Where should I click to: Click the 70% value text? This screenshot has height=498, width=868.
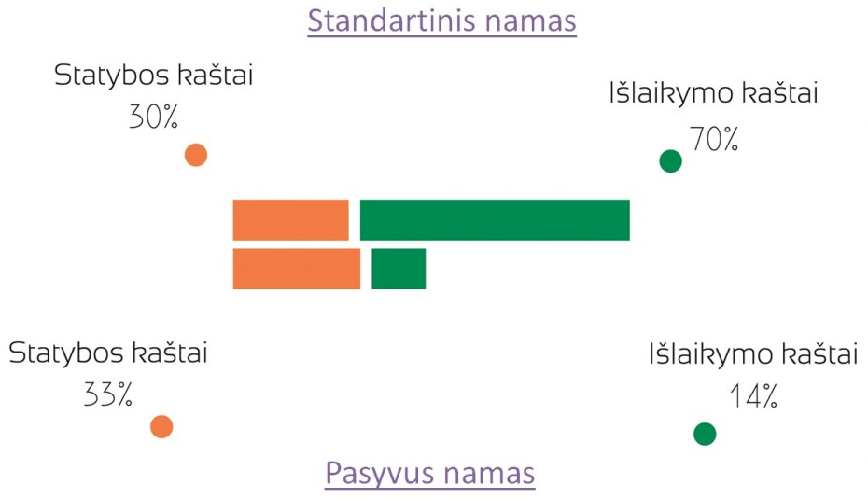[x=714, y=140]
